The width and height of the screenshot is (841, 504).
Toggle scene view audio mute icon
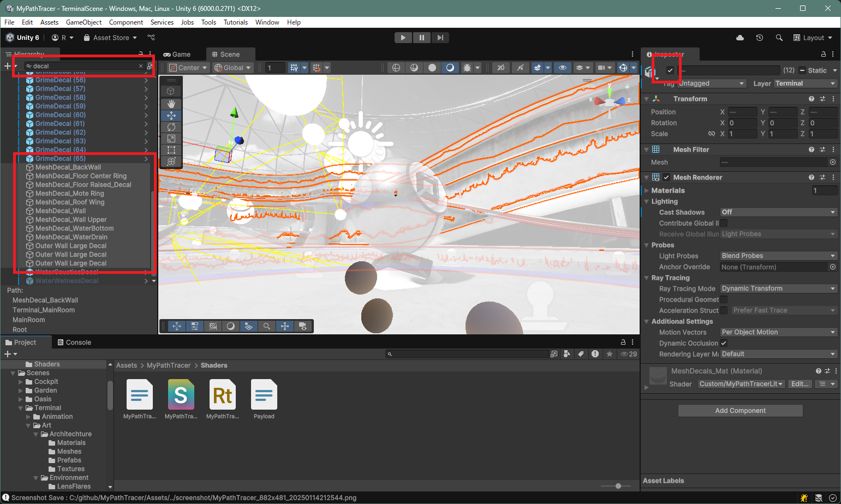[x=520, y=68]
